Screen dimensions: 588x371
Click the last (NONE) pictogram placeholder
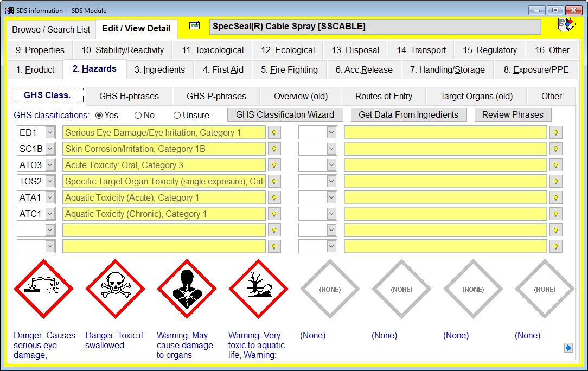pos(545,289)
